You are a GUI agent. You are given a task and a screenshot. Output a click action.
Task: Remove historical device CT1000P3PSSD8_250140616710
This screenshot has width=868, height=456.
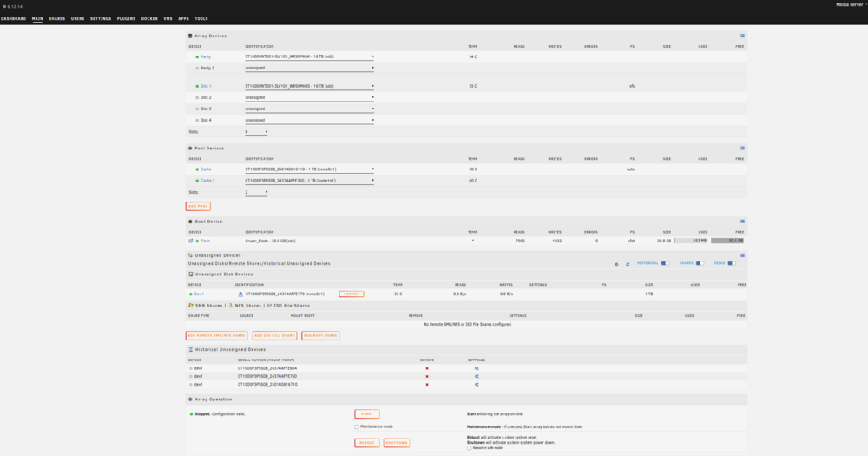point(427,385)
